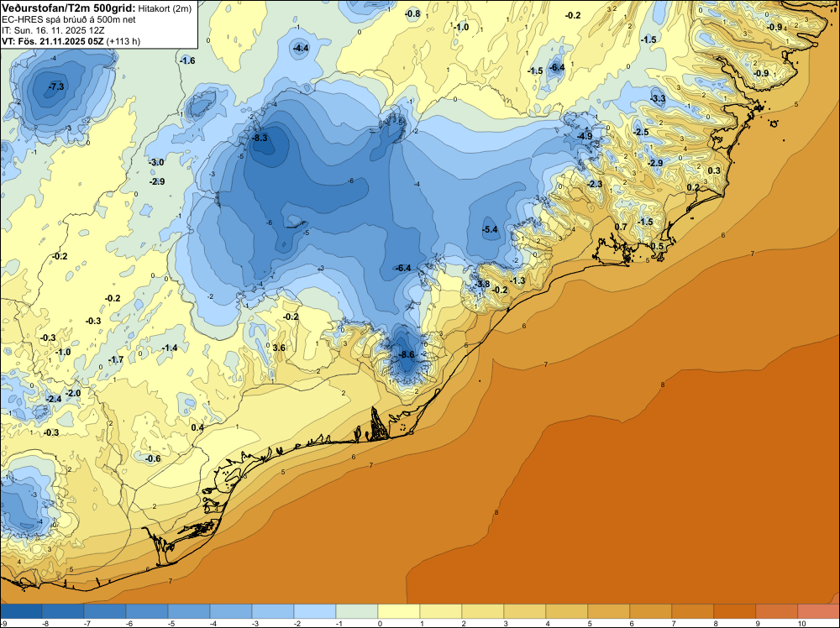This screenshot has height=628, width=840.
Task: Click the legend color between -3 and -2
Action: point(273,611)
